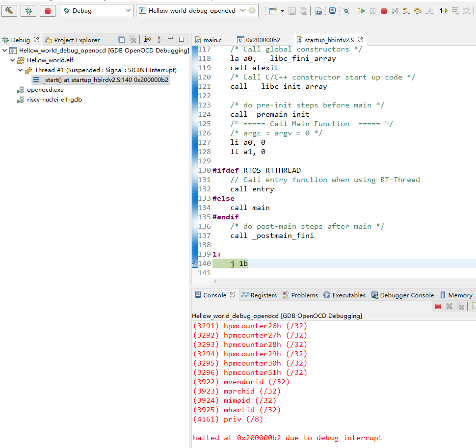Open the Executables tab

point(344,295)
